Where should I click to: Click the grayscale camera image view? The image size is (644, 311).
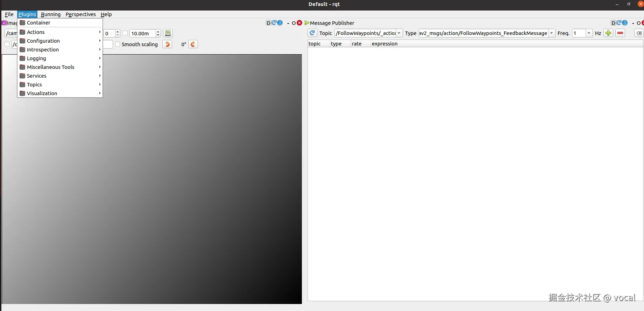tap(152, 179)
